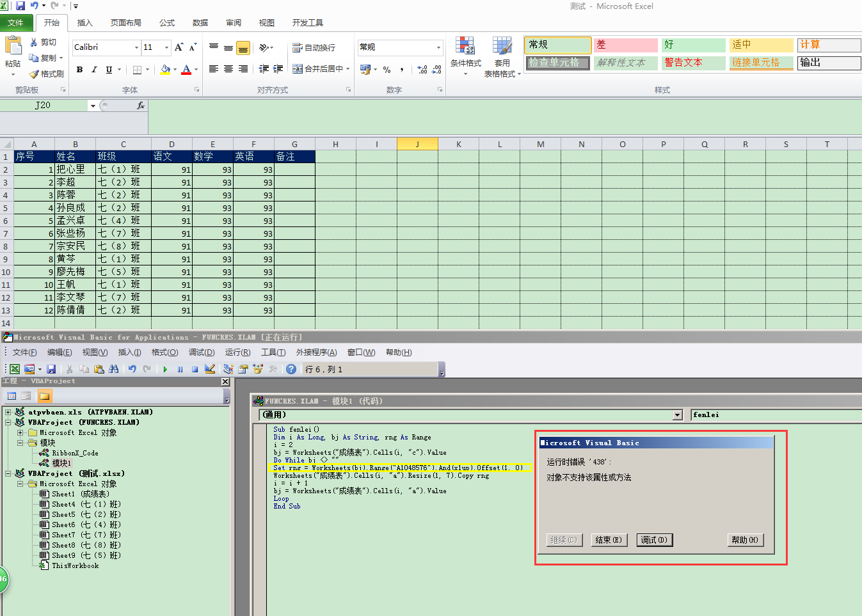
Task: Click View Code icon in project pane
Action: click(x=12, y=396)
